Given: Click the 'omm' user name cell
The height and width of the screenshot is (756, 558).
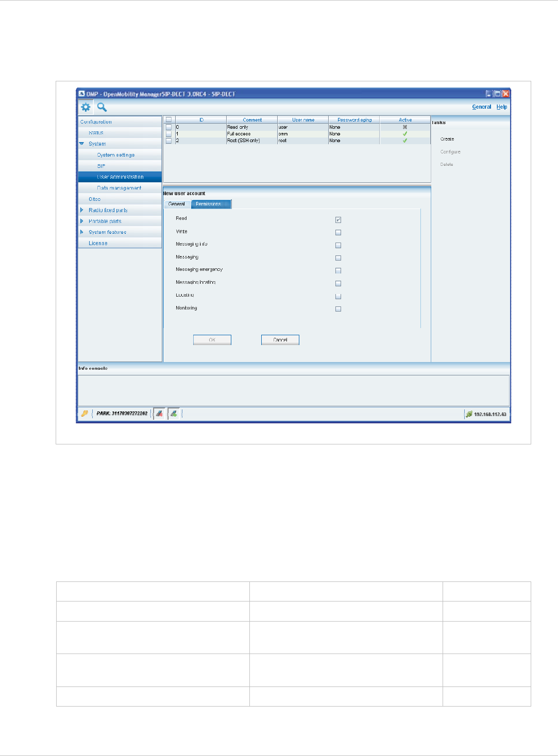Looking at the screenshot, I should coord(303,133).
